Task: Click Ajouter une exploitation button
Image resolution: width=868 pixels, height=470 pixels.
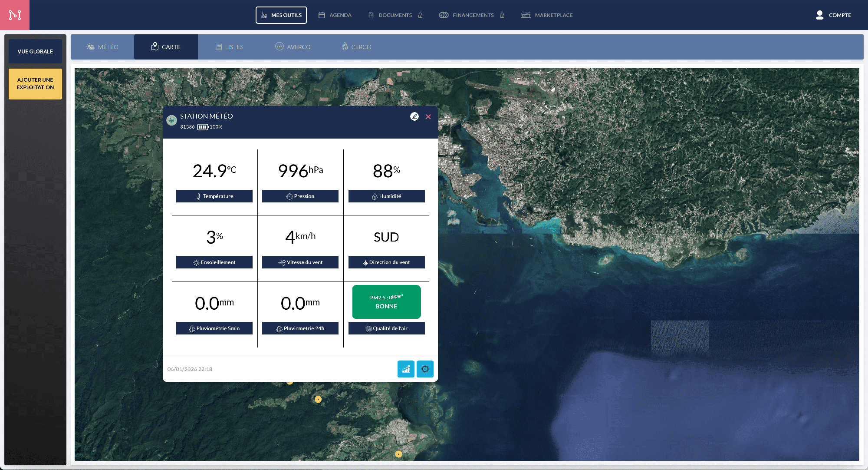Action: pos(35,84)
